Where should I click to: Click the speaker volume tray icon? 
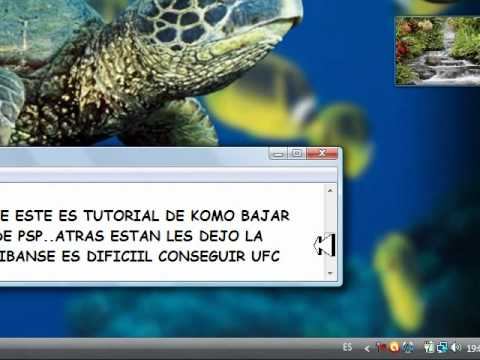(456, 347)
